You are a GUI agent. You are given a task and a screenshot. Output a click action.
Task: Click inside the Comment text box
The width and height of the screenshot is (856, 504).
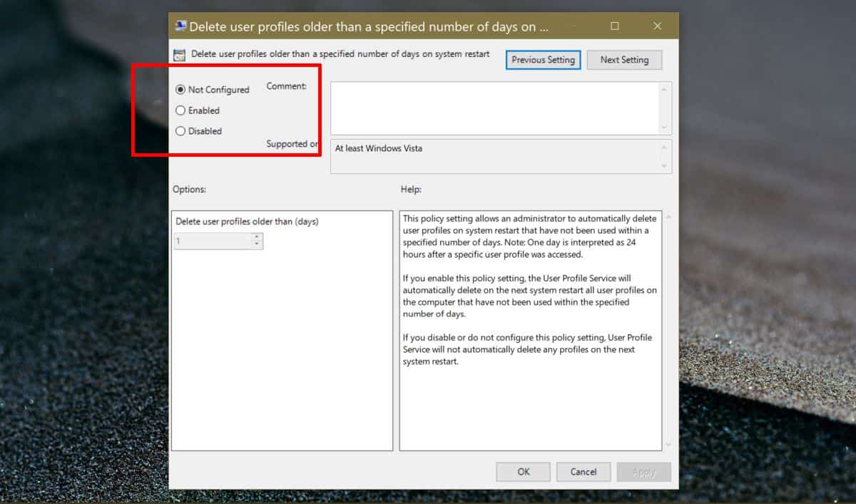(495, 108)
